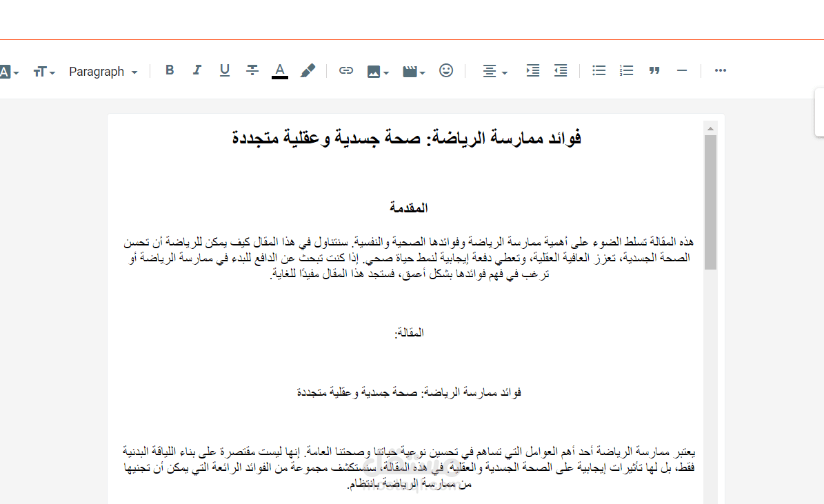
Task: Click the المقدمة heading
Action: coord(408,208)
